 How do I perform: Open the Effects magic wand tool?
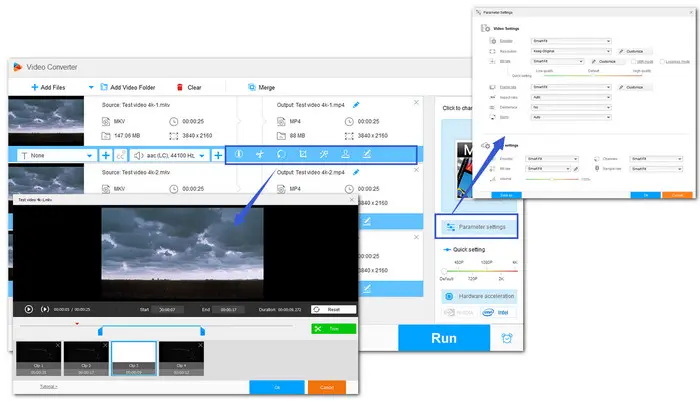tap(324, 155)
